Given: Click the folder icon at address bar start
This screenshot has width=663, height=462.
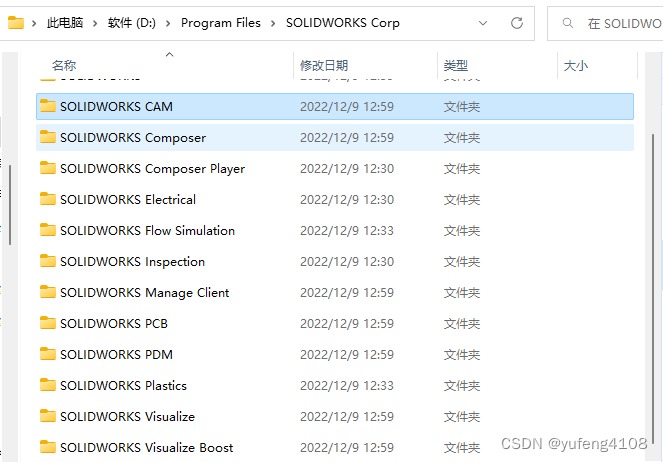Looking at the screenshot, I should coord(16,22).
